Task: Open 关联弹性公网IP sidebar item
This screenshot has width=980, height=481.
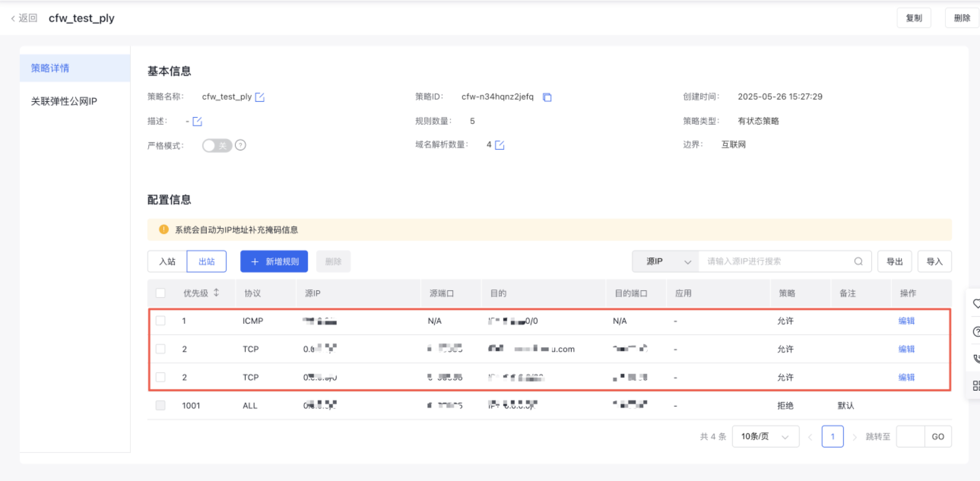Action: point(64,101)
